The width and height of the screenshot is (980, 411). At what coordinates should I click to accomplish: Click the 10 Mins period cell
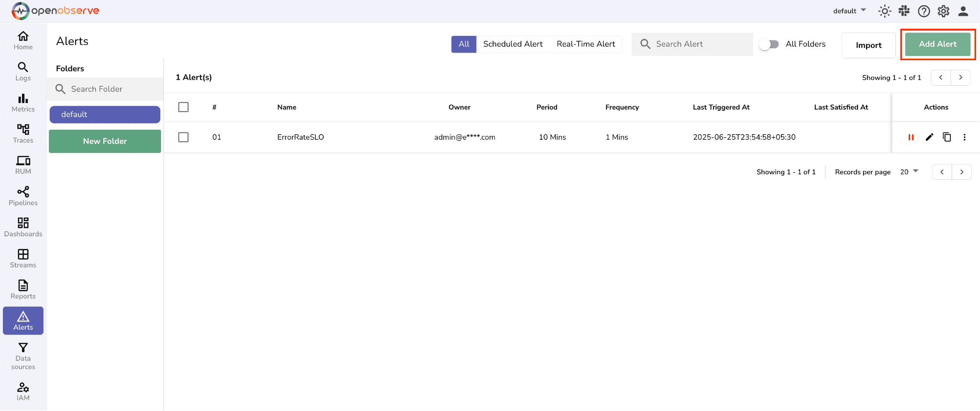click(552, 137)
